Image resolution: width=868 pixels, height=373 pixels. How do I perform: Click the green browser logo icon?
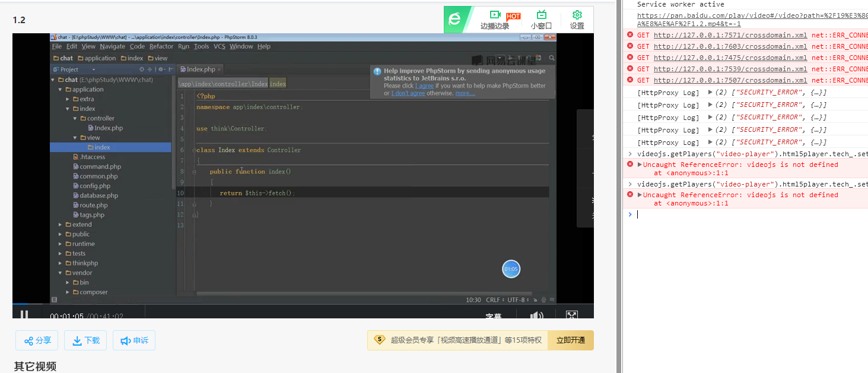coord(455,20)
